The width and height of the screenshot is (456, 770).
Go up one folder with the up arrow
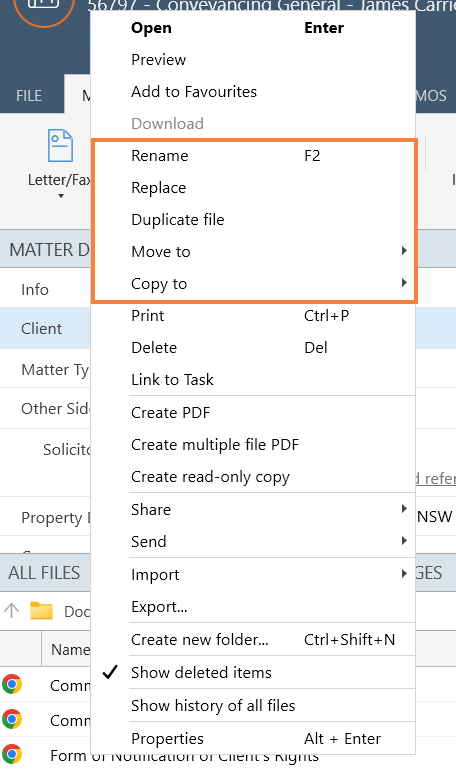click(11, 611)
